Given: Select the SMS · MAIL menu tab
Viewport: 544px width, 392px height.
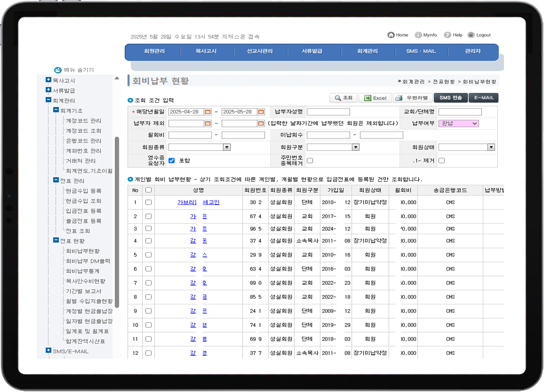Looking at the screenshot, I should click(421, 51).
